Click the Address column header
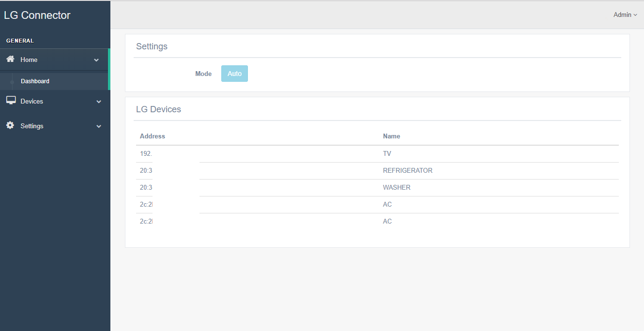 pos(153,136)
